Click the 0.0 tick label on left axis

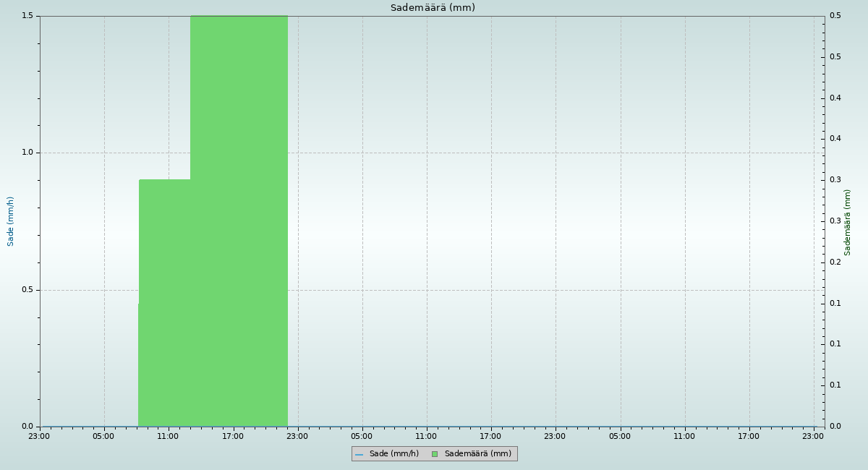28,427
